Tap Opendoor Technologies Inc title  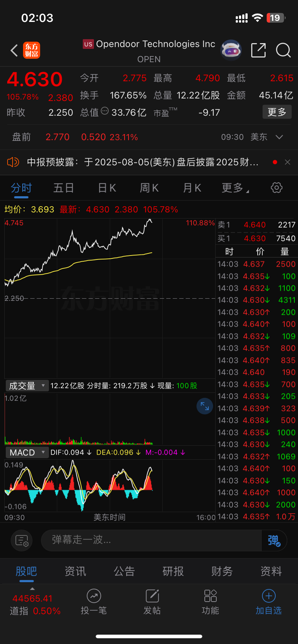155,44
